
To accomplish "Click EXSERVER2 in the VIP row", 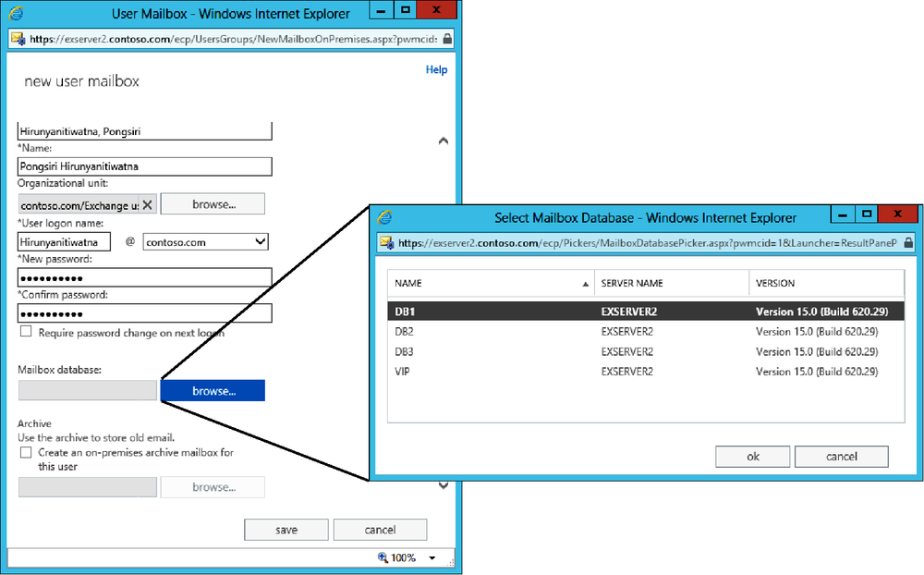I will [627, 372].
